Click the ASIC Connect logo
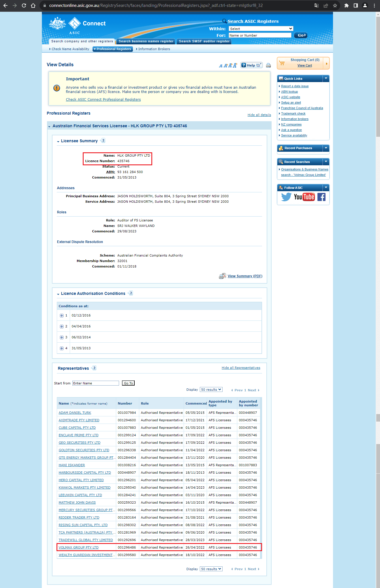Image resolution: width=380 pixels, height=588 pixels. pyautogui.click(x=77, y=25)
